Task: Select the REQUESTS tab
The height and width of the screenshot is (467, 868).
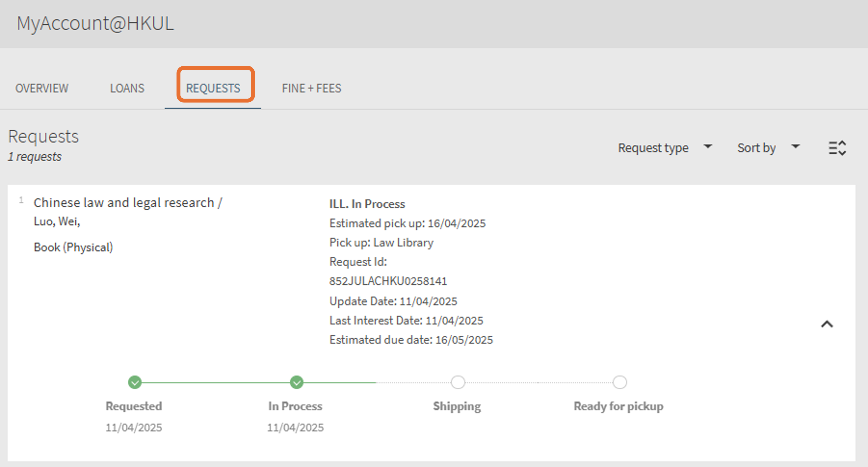Action: pyautogui.click(x=213, y=88)
